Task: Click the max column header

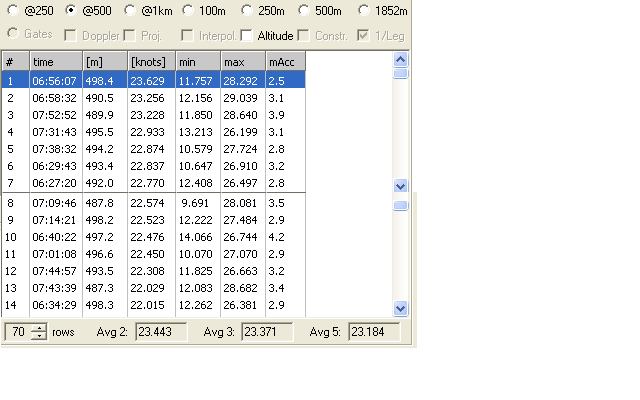Action: (x=242, y=62)
